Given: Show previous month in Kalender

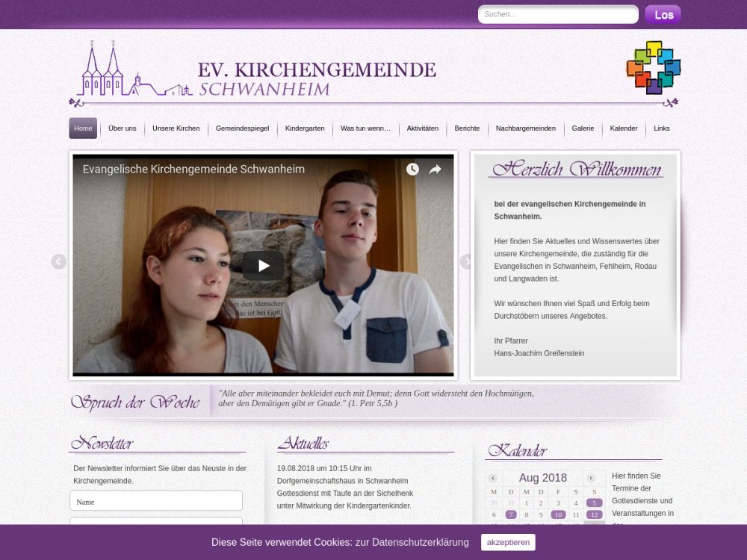Looking at the screenshot, I should point(493,478).
